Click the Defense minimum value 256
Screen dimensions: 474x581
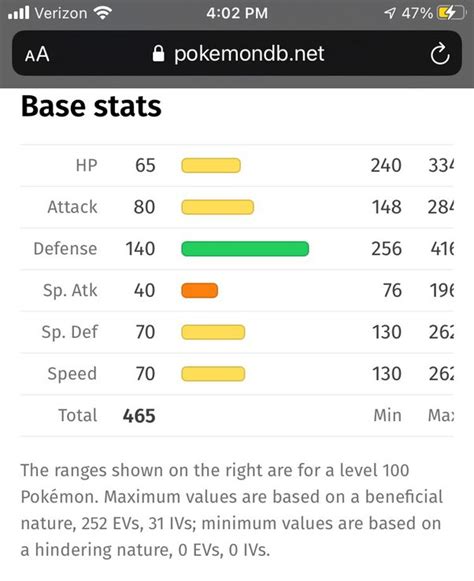coord(387,249)
